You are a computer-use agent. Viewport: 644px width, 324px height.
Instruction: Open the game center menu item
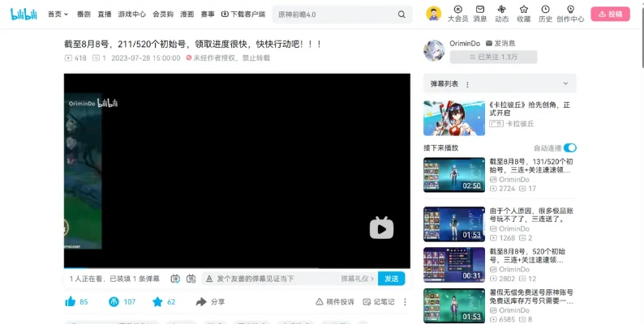(x=132, y=15)
